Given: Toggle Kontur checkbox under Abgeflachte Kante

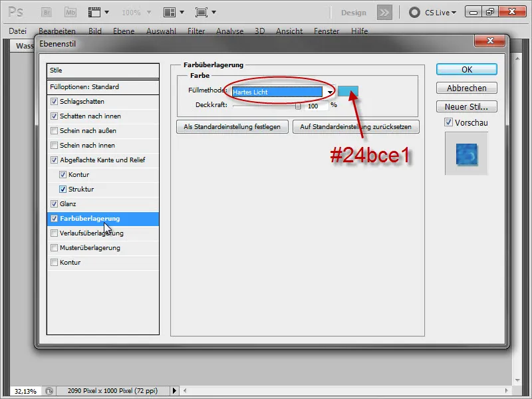Looking at the screenshot, I should pyautogui.click(x=63, y=174).
